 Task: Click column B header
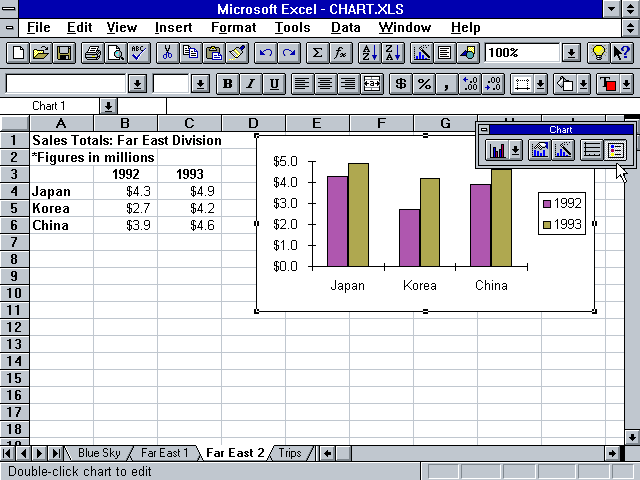pyautogui.click(x=125, y=123)
